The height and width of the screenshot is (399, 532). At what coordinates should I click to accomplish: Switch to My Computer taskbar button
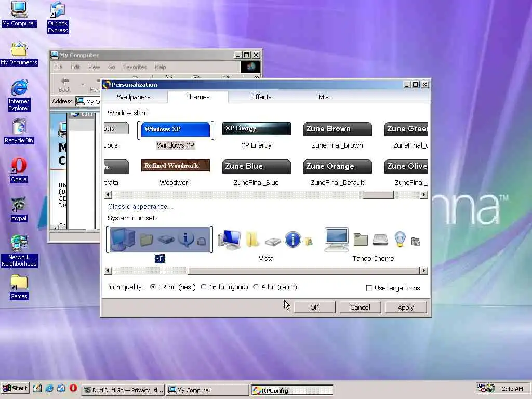[x=208, y=390]
